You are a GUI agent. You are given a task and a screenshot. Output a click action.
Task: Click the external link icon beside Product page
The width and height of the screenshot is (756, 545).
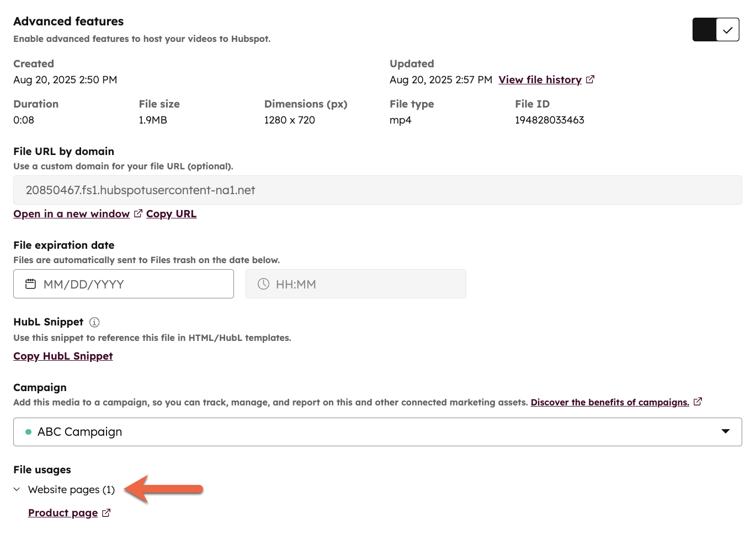coord(106,512)
